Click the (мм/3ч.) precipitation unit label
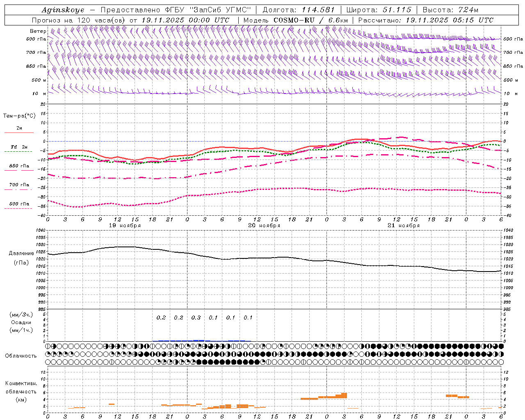Viewport: 525px width, 420px height. coord(21,315)
